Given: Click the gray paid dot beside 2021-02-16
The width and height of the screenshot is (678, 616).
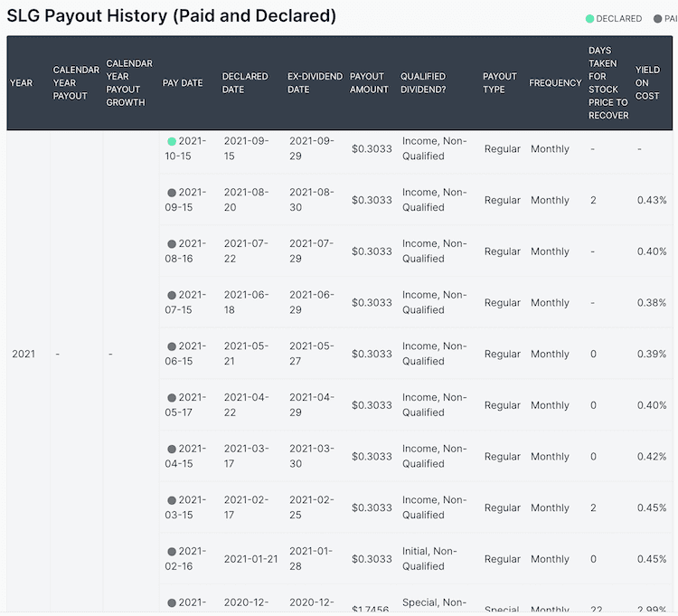Looking at the screenshot, I should point(172,552).
